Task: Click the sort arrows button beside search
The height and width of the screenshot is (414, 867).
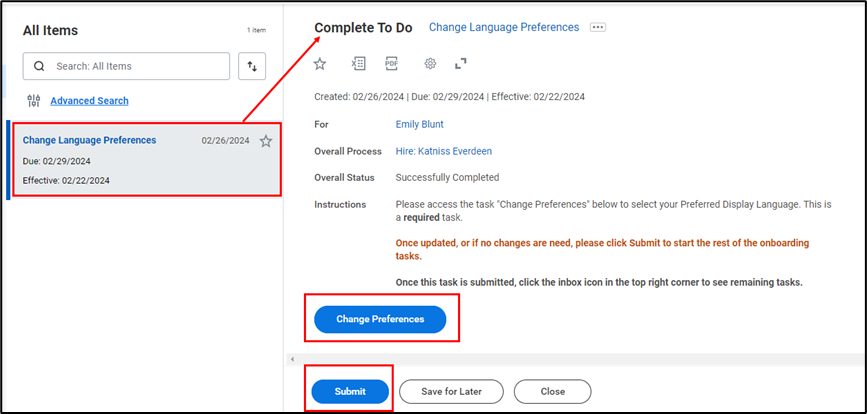Action: click(x=252, y=67)
